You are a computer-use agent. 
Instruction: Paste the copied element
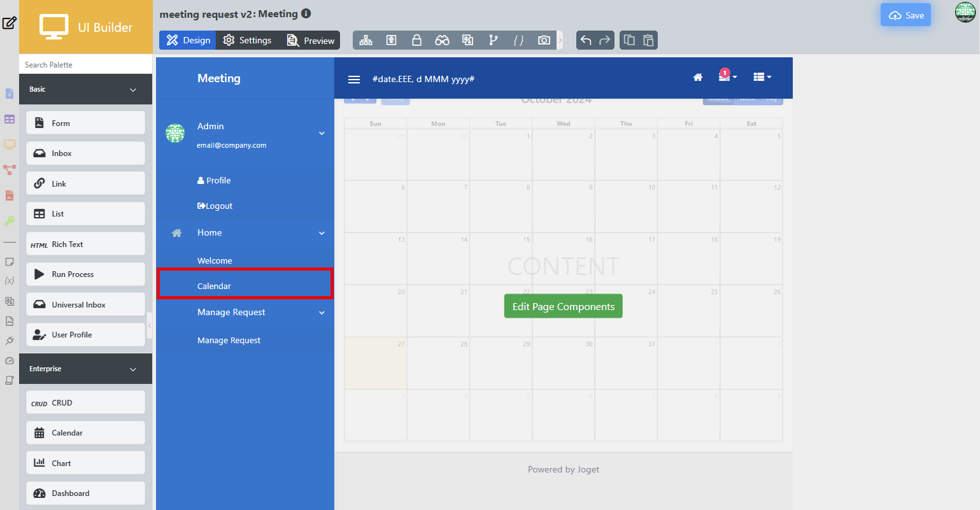point(648,40)
